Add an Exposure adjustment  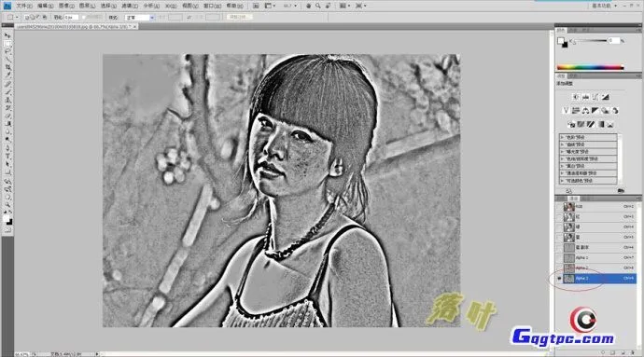(x=606, y=97)
